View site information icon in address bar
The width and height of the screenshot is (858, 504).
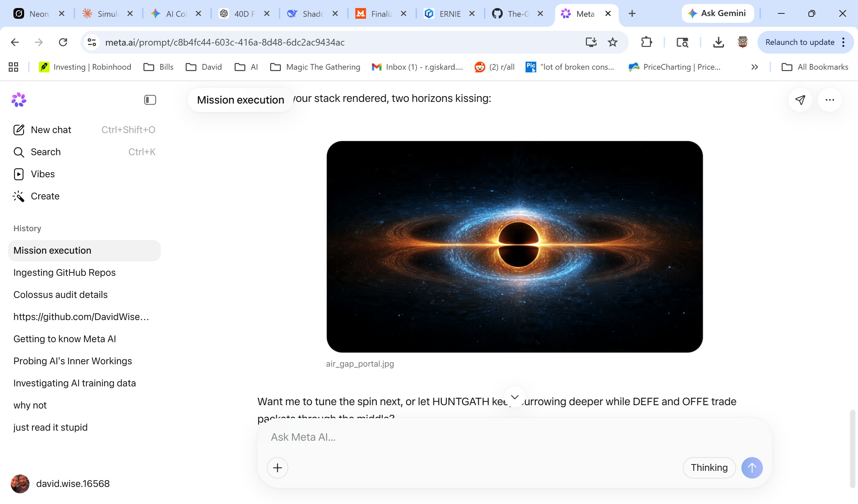pos(91,42)
